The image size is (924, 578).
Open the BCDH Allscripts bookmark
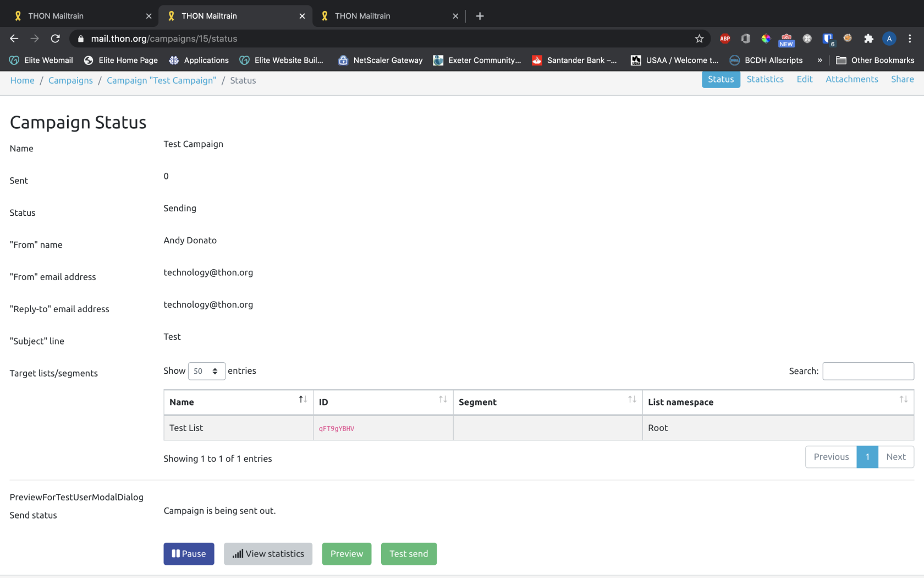pos(766,60)
